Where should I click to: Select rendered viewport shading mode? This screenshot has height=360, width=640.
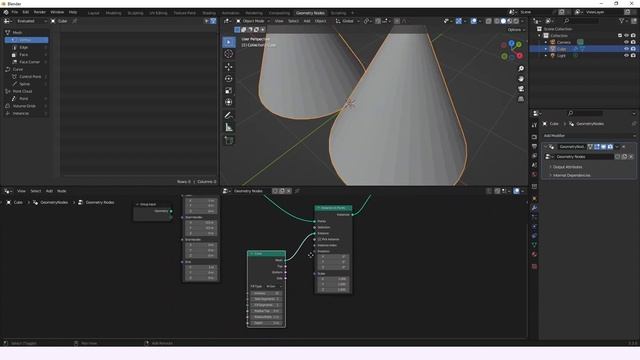coord(516,21)
